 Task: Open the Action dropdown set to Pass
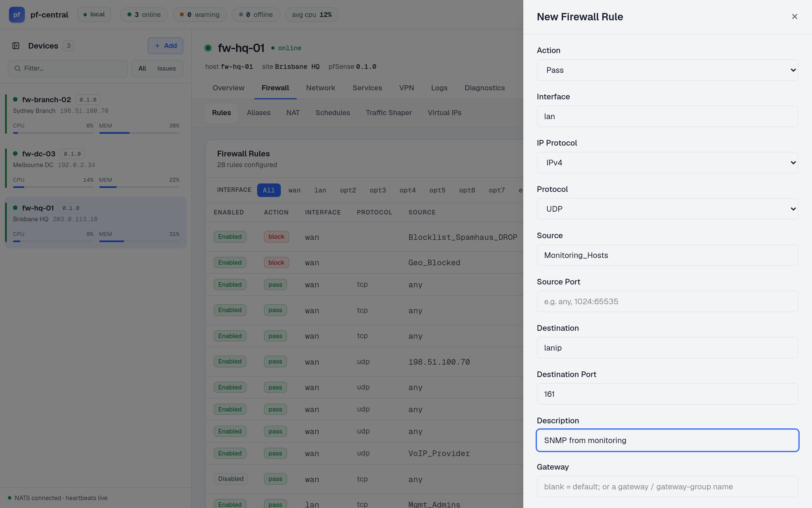667,70
